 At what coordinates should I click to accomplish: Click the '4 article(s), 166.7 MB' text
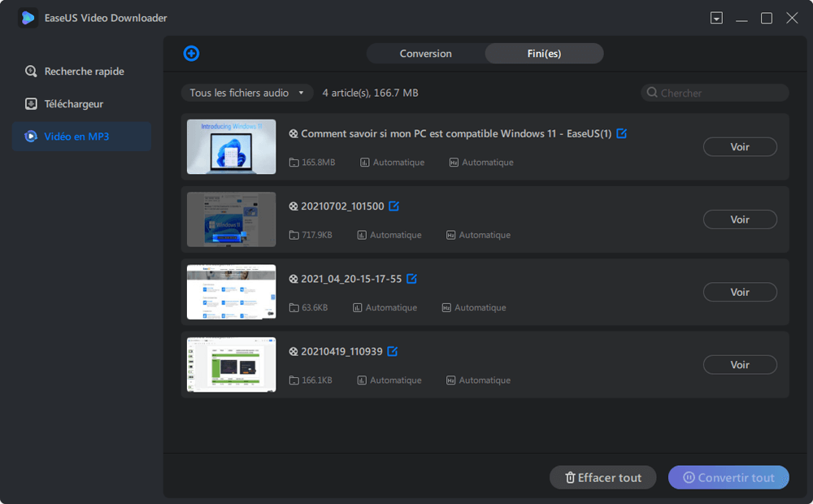coord(370,93)
